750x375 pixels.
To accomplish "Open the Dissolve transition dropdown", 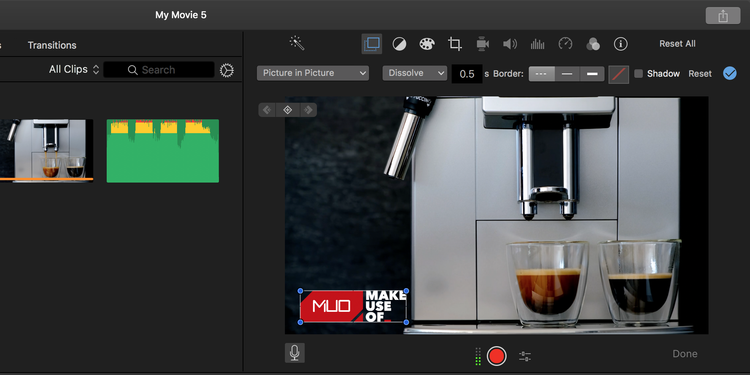I will pyautogui.click(x=414, y=73).
